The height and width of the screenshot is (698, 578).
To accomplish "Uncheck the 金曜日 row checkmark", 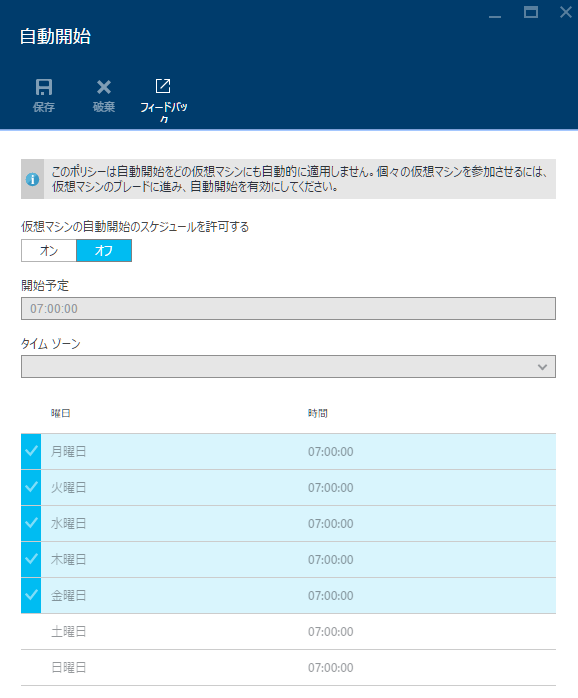I will [x=31, y=596].
